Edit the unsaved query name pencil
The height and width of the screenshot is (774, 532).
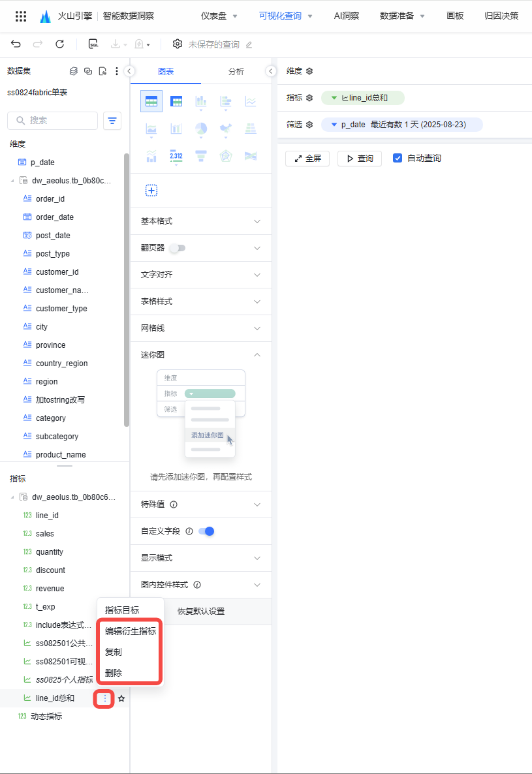pos(249,45)
